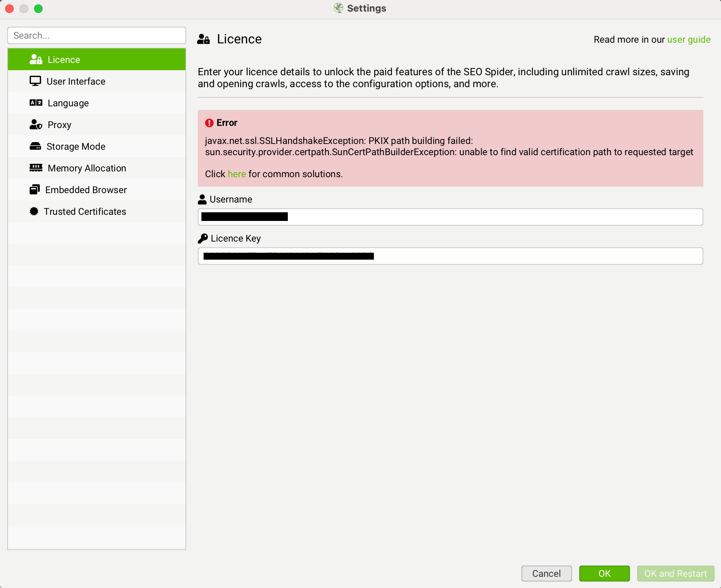721x588 pixels.
Task: Select the User Interface settings icon
Action: (35, 81)
